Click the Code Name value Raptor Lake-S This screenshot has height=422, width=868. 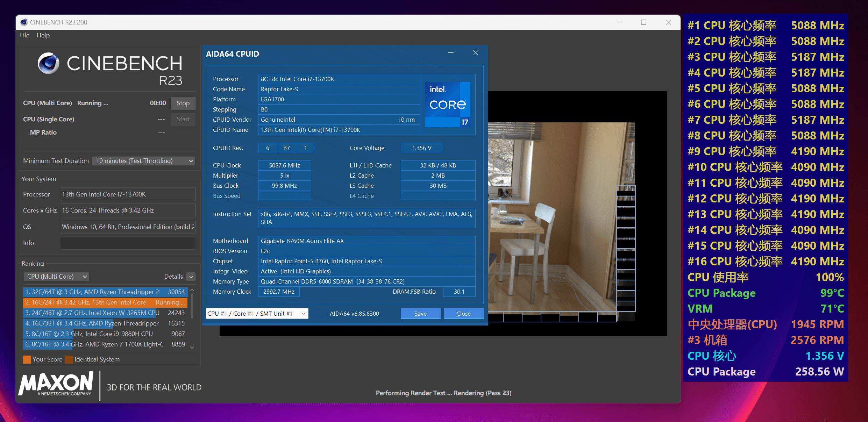[339, 89]
